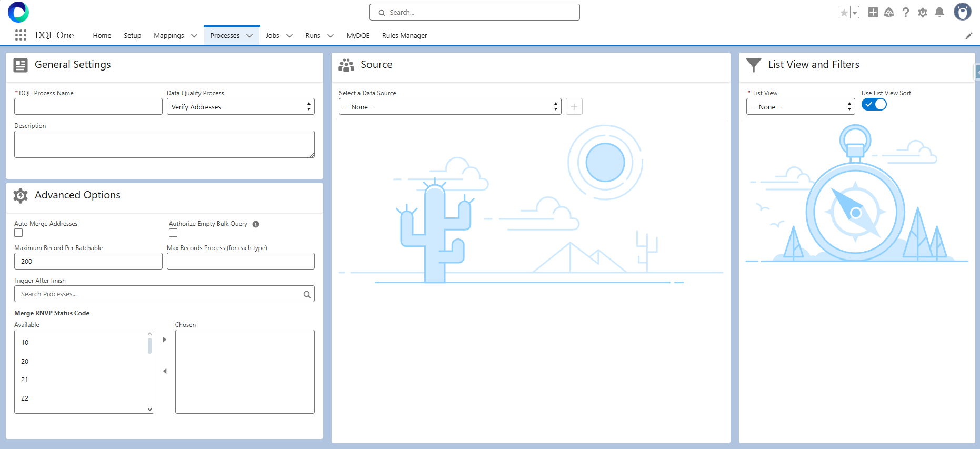
Task: Click the global Search box
Action: [475, 12]
